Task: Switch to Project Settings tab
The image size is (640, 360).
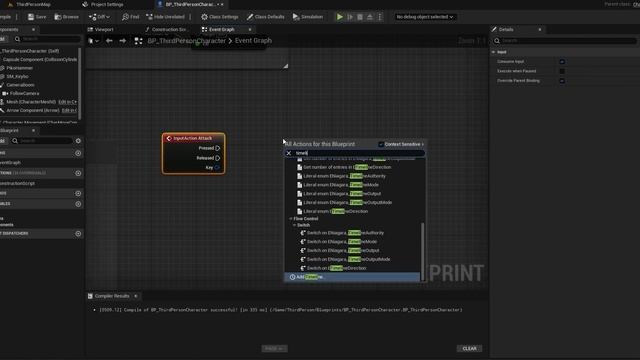Action: (x=103, y=4)
